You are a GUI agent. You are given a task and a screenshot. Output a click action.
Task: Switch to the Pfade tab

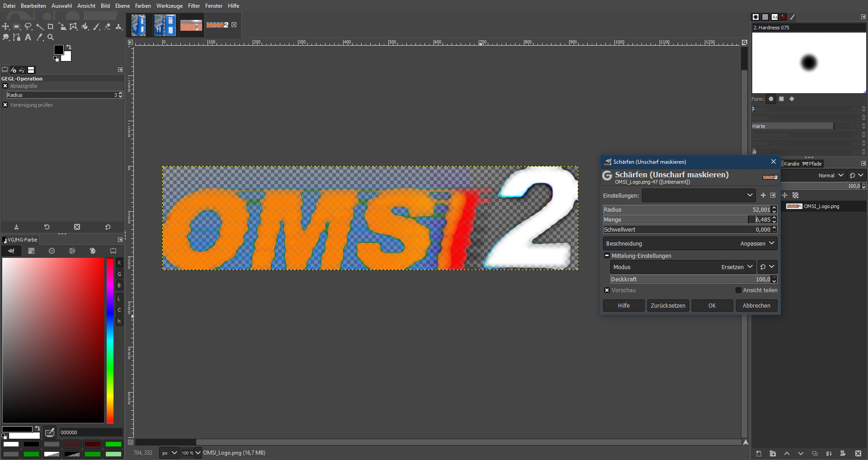pyautogui.click(x=812, y=164)
